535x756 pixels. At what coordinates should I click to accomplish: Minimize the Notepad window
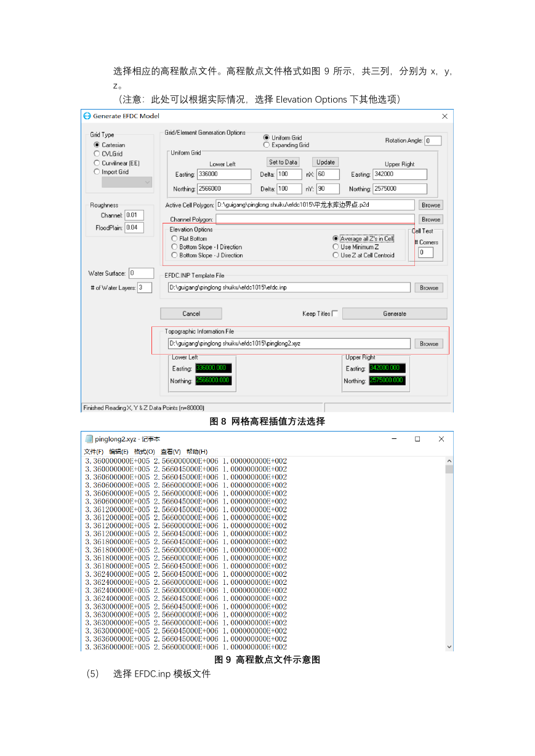point(395,439)
